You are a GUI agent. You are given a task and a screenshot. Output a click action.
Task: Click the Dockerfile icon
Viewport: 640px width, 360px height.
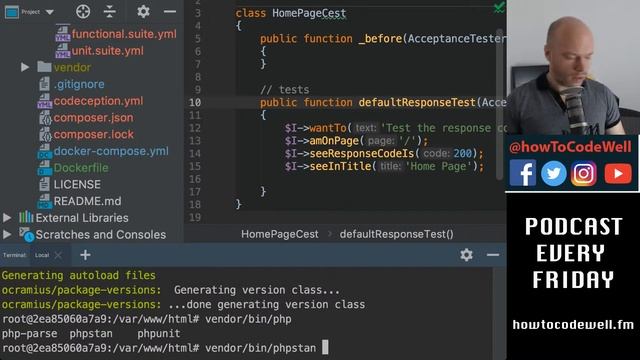(44, 168)
